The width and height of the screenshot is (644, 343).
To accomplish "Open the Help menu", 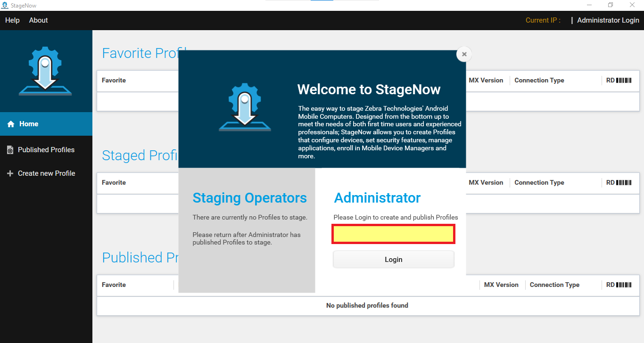I will [x=12, y=20].
